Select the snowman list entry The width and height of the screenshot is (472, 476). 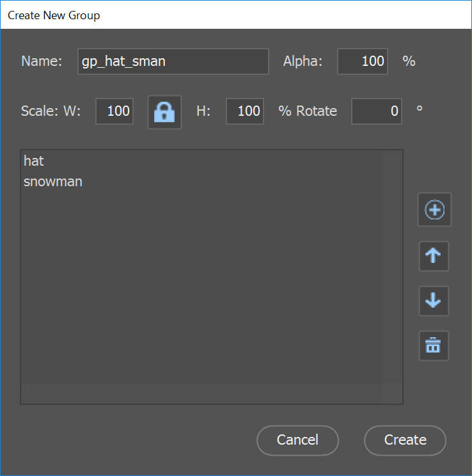pyautogui.click(x=201, y=182)
